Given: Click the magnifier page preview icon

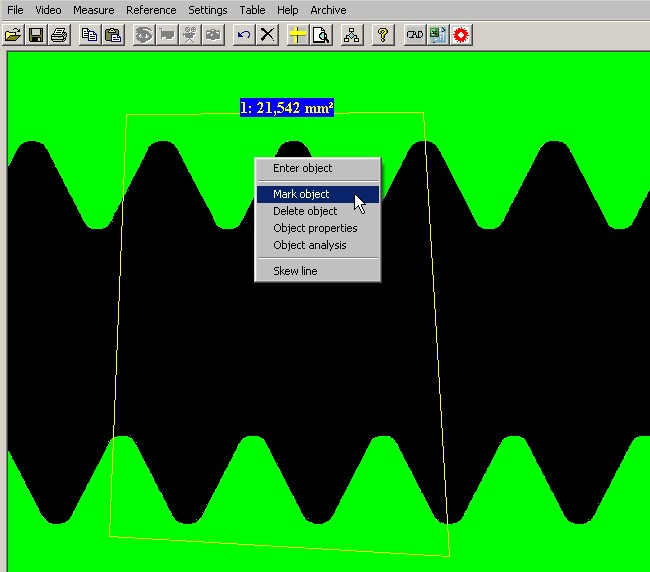Looking at the screenshot, I should tap(320, 35).
